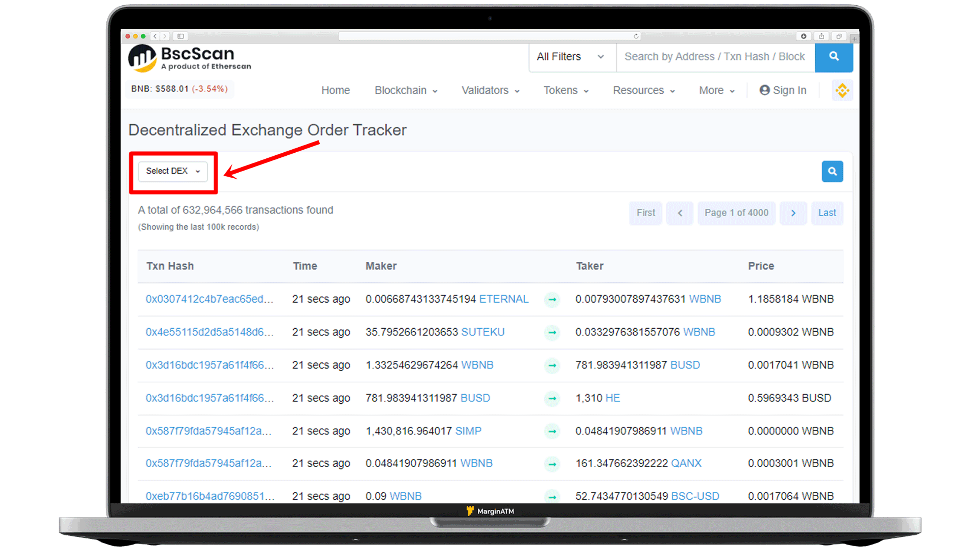Click the HE token link

tap(612, 398)
